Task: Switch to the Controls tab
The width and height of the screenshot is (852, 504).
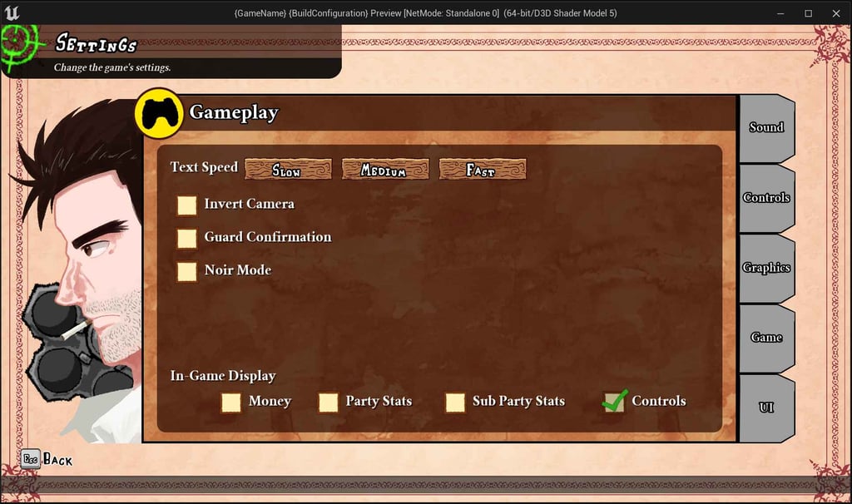Action: (766, 198)
